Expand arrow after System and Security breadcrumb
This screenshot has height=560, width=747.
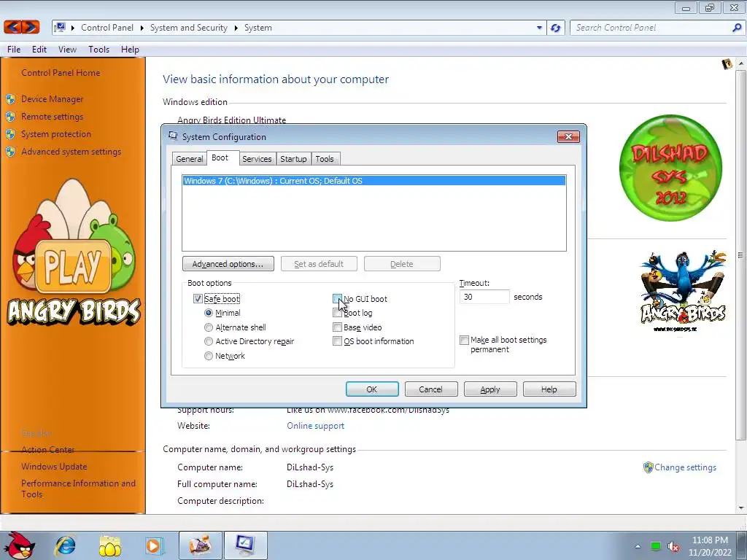(x=236, y=28)
